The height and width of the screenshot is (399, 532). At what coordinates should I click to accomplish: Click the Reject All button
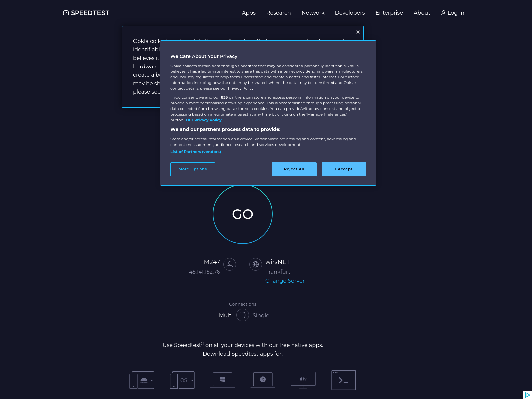point(294,169)
